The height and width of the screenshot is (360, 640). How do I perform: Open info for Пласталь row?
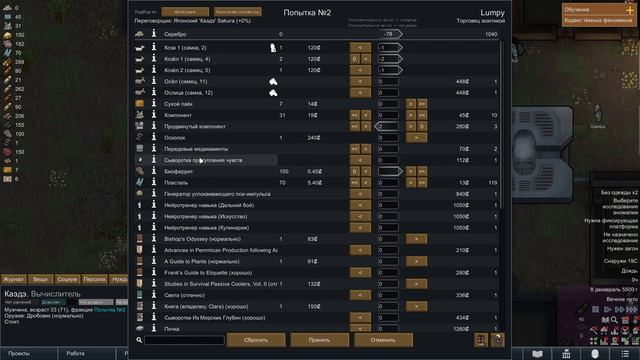(x=154, y=182)
